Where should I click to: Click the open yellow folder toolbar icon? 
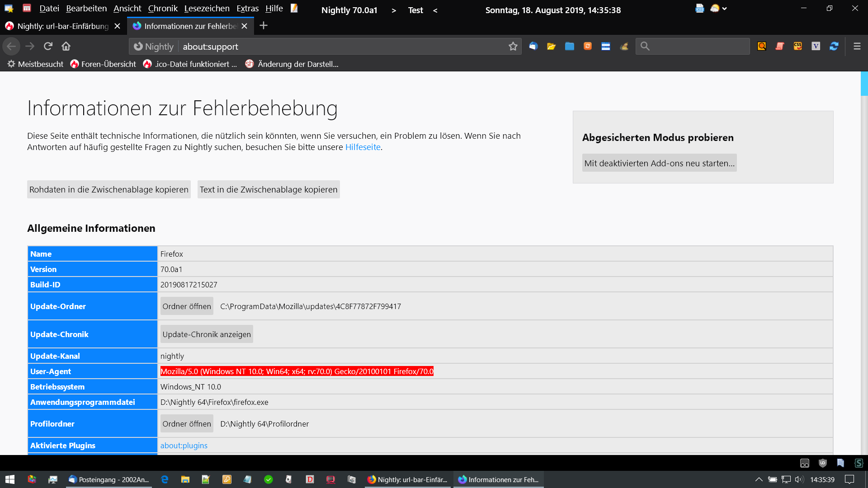tap(551, 46)
